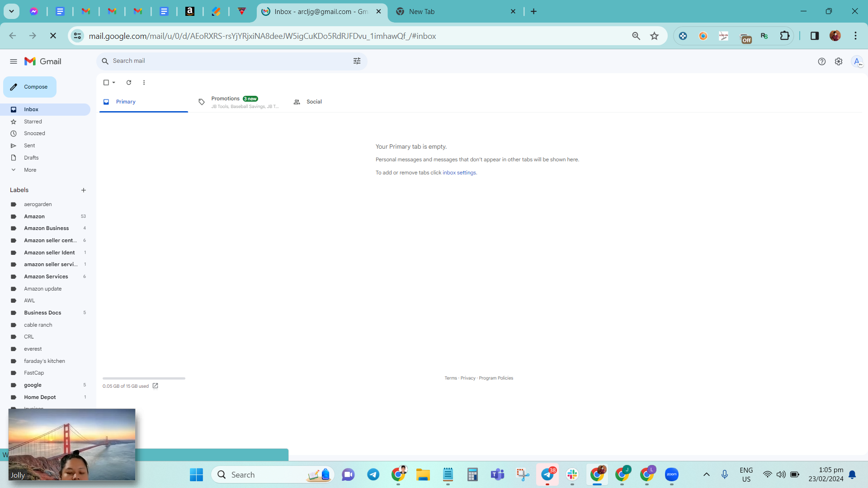The image size is (868, 488).
Task: Open the Privacy link
Action: tap(468, 378)
